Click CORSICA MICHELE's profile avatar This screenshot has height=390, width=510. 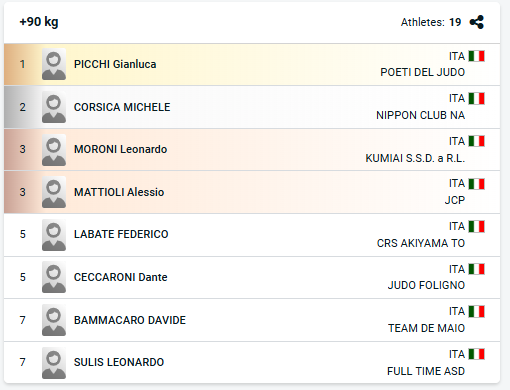[54, 107]
